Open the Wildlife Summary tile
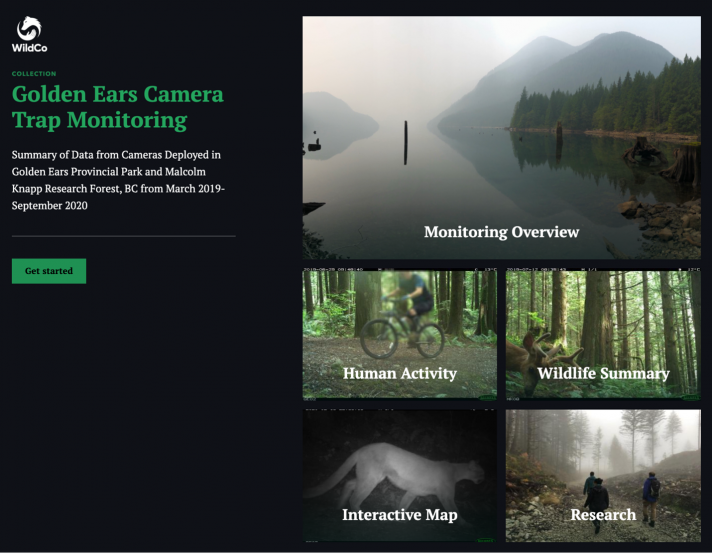 click(603, 334)
